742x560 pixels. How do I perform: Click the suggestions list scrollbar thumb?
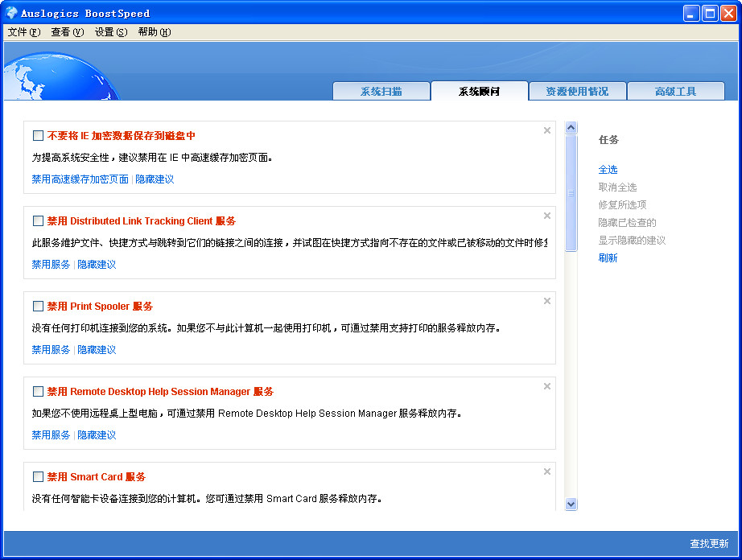pos(571,193)
